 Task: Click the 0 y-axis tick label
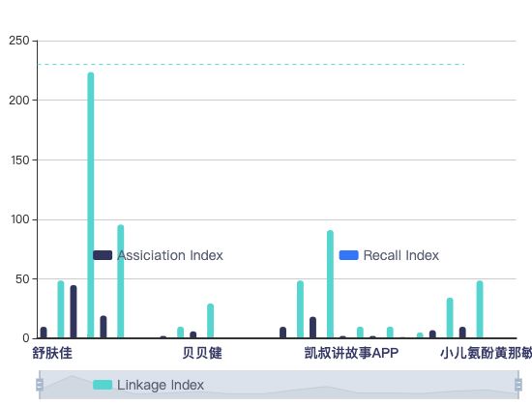tap(26, 338)
